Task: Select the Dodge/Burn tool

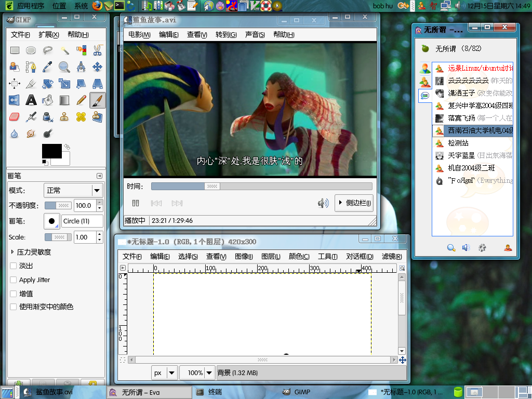Action: (x=47, y=134)
